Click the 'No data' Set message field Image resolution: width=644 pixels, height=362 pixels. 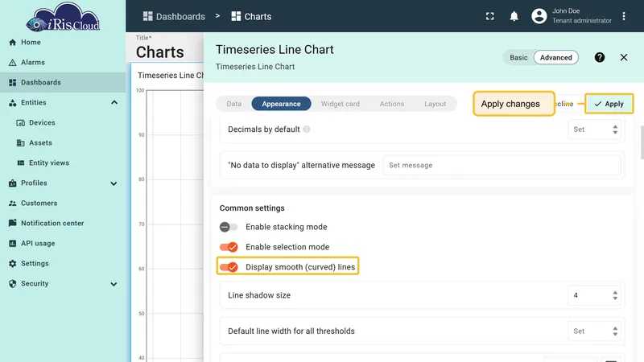click(502, 166)
